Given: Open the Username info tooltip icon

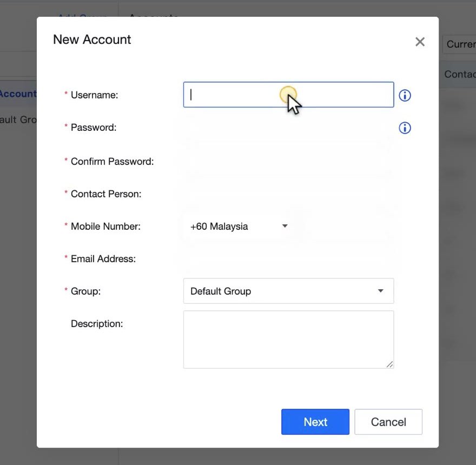Looking at the screenshot, I should coord(405,96).
